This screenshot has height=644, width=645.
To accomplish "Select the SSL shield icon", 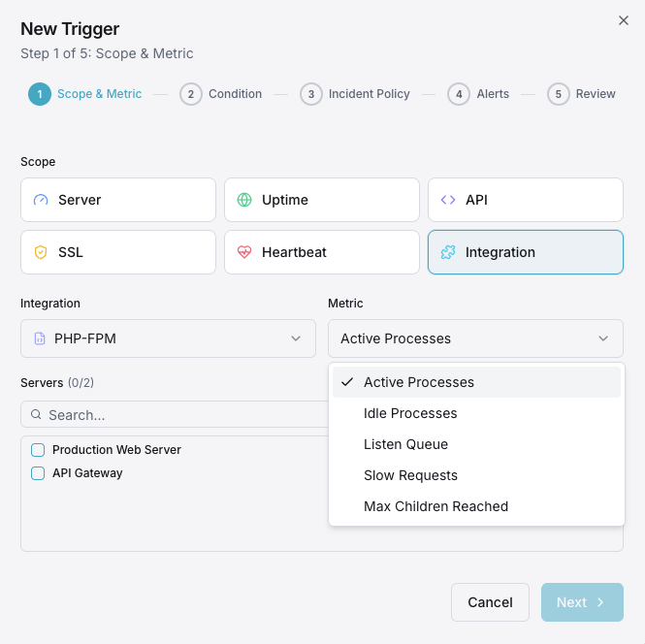I will tap(41, 252).
